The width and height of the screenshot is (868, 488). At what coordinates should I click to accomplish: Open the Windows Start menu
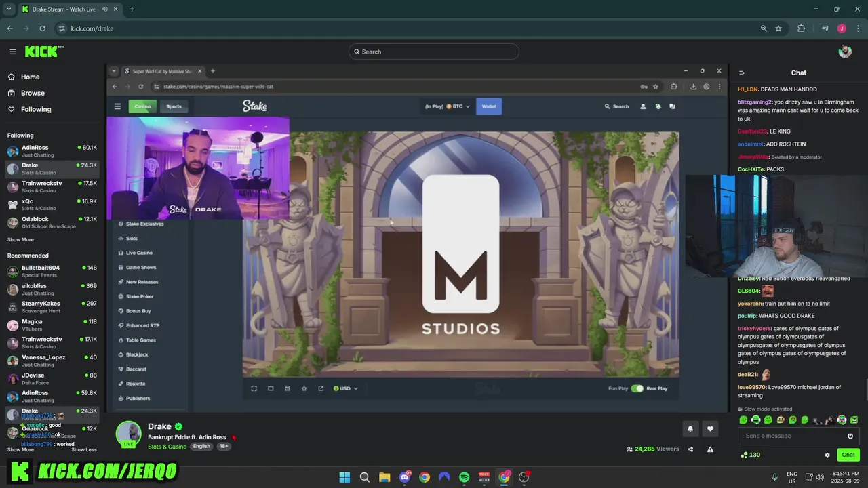[x=344, y=477]
